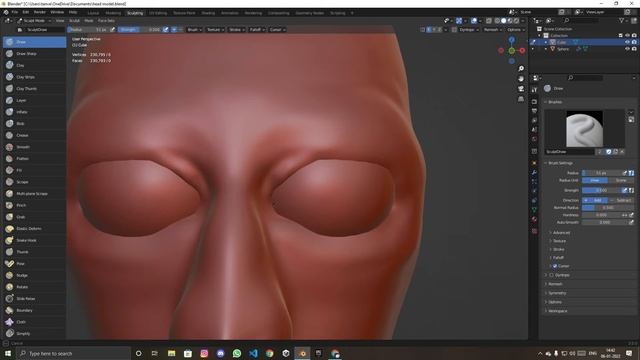This screenshot has width=640, height=360.
Task: Select the Clay brush tool
Action: [x=34, y=65]
